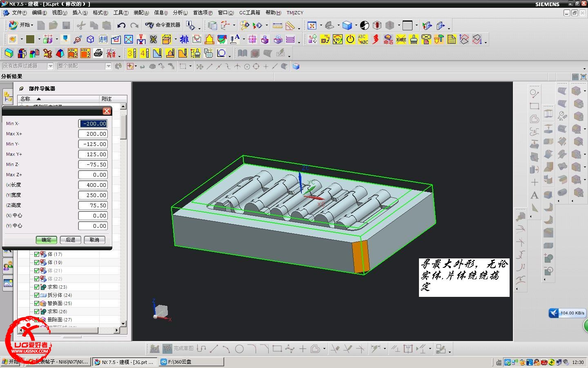Viewport: 588px width, 368px height.
Task: Click the Save disk icon
Action: coord(66,25)
